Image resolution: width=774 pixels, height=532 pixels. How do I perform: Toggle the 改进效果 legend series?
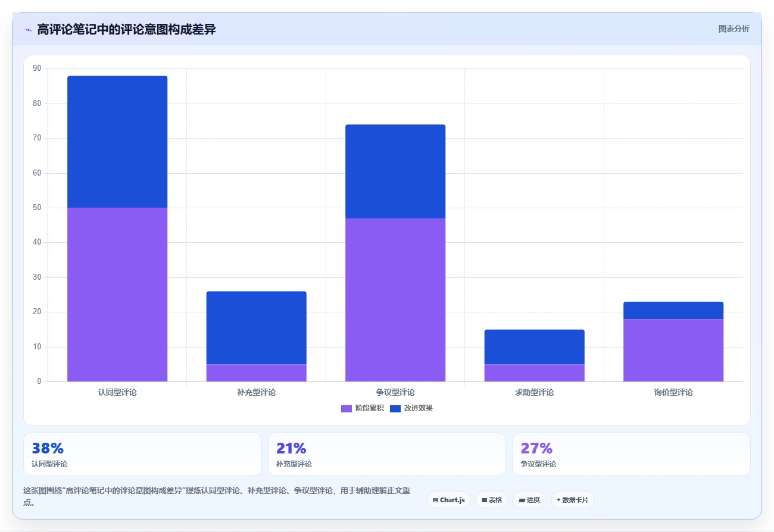click(x=411, y=408)
